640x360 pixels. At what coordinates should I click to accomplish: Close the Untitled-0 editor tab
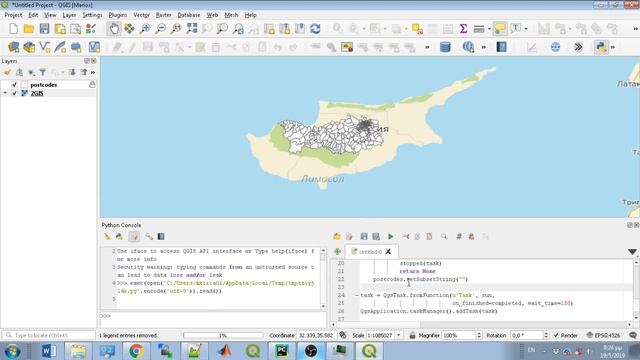[x=388, y=251]
